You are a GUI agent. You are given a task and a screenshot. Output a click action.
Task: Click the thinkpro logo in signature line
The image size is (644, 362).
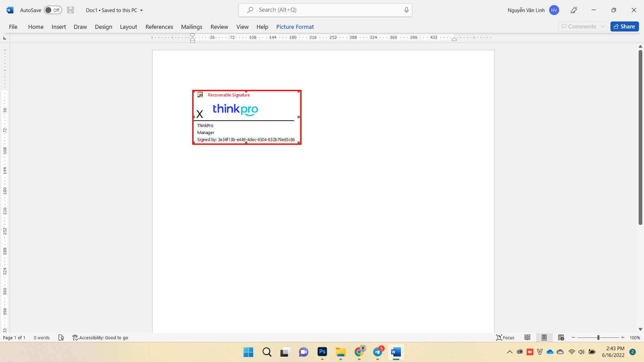point(235,110)
